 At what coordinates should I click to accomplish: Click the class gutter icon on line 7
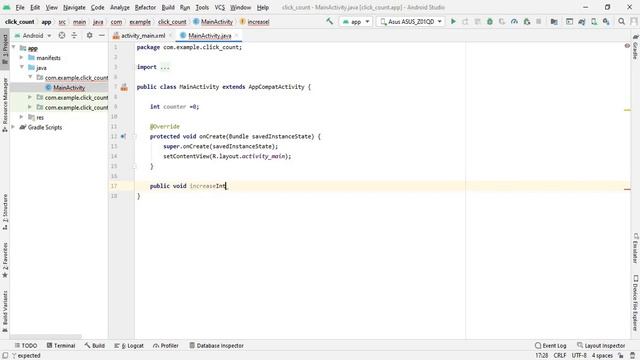click(x=124, y=87)
